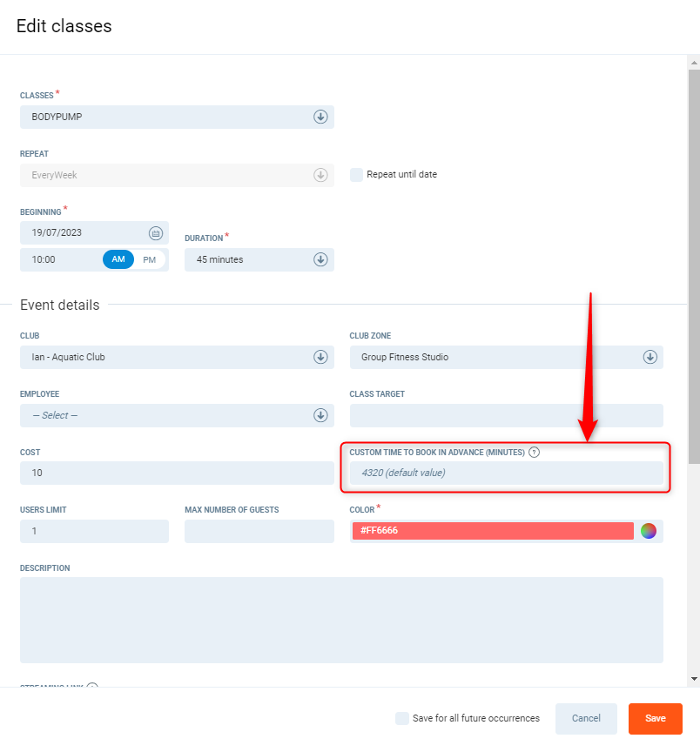Click the calendar icon in Beginning date field
The width and height of the screenshot is (700, 752).
click(x=155, y=233)
